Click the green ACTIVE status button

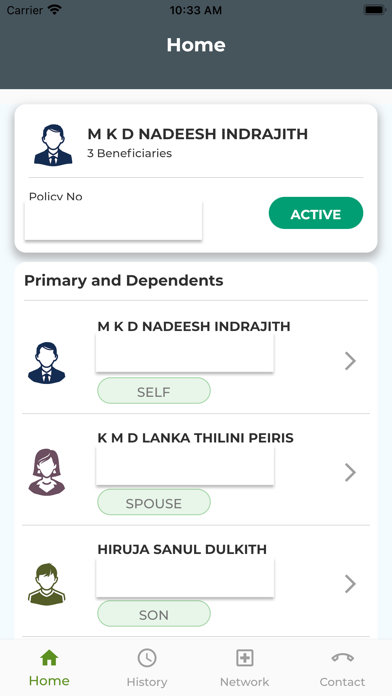[x=316, y=213]
